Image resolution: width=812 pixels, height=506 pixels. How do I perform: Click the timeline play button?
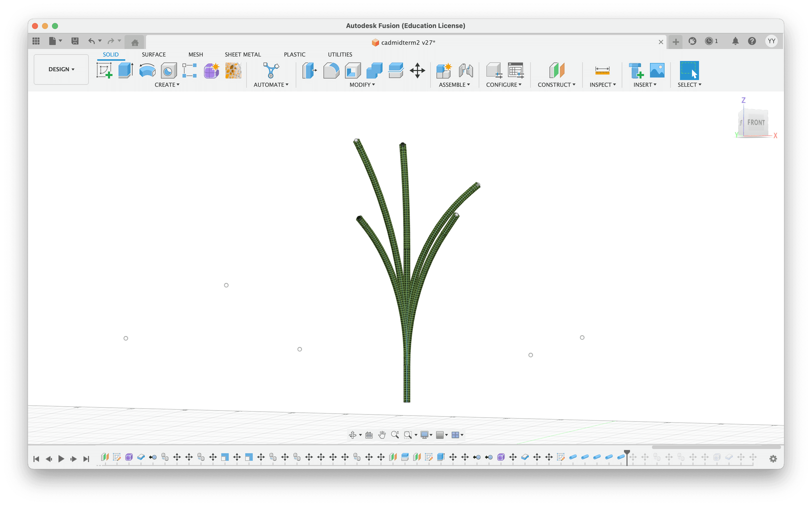tap(61, 458)
